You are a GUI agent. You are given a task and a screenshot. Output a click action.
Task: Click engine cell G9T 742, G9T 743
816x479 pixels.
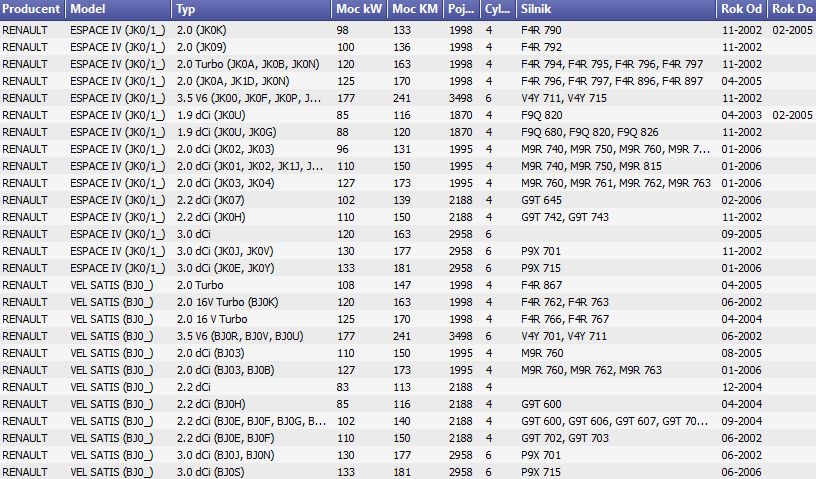tap(565, 217)
